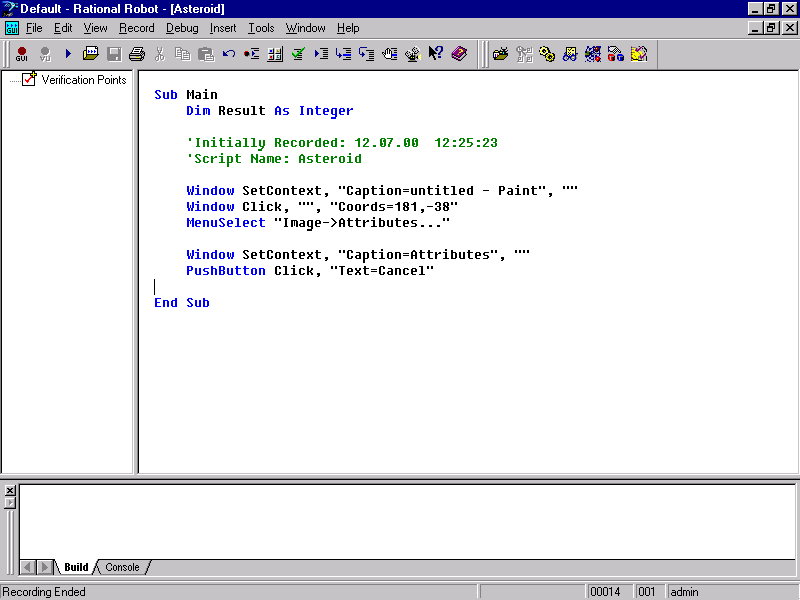The image size is (800, 600).
Task: Open the Edit menu
Action: pyautogui.click(x=63, y=28)
